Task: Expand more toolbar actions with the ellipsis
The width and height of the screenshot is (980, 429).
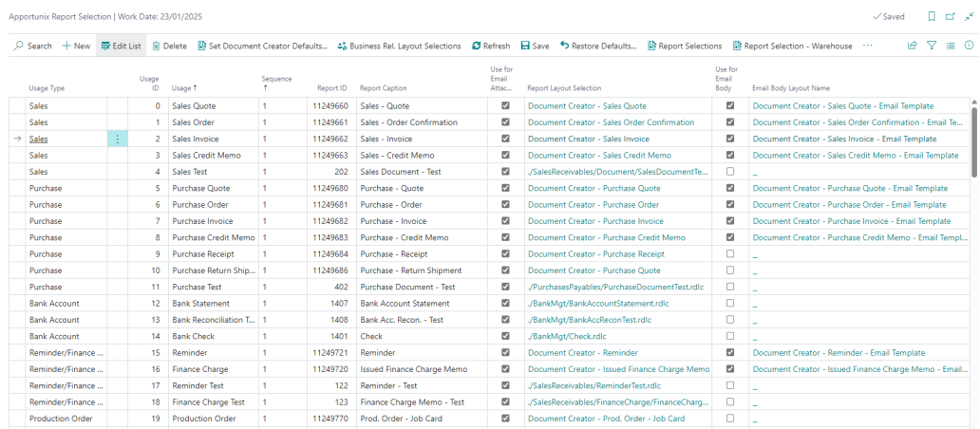Action: 867,46
